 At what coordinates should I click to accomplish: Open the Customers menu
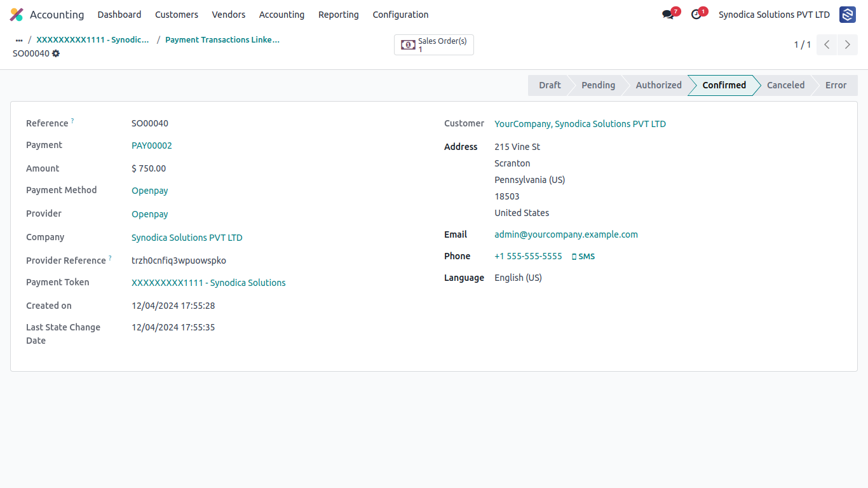177,15
